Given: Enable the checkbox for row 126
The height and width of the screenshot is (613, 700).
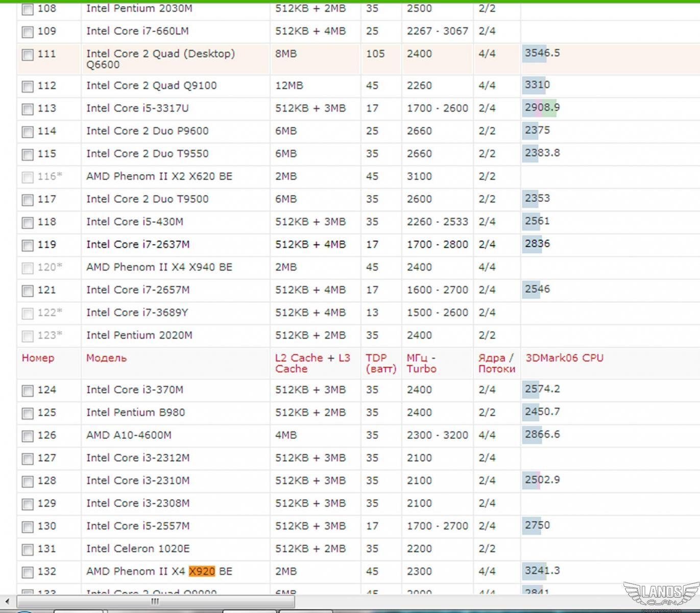Looking at the screenshot, I should click(x=28, y=436).
